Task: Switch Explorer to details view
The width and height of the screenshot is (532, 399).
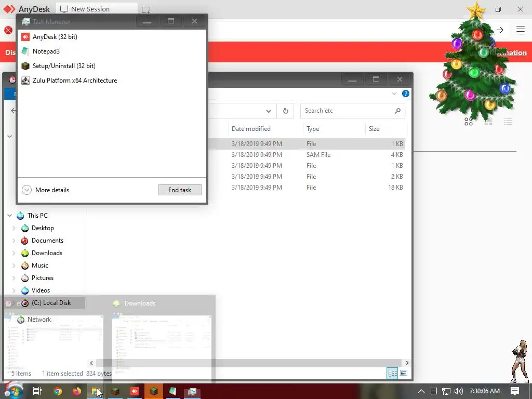Action: 392,373
